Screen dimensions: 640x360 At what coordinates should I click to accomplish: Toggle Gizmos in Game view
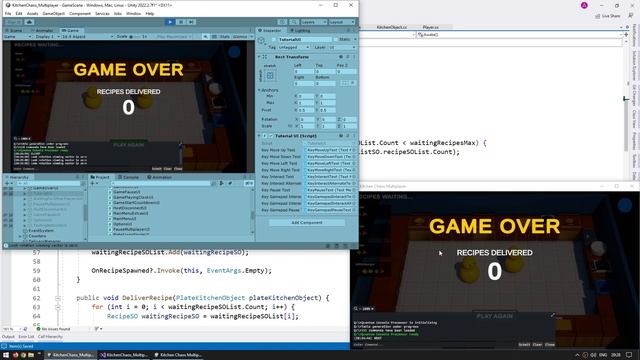click(240, 37)
